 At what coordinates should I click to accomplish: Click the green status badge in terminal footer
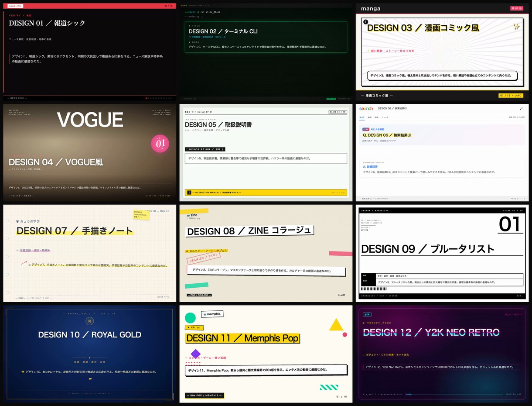point(331,99)
